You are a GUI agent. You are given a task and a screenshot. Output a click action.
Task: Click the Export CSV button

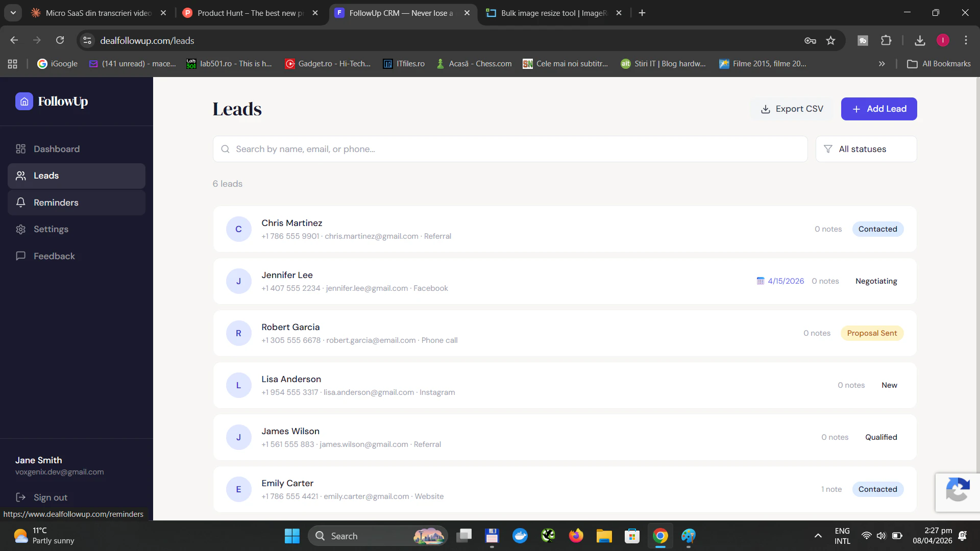coord(792,109)
